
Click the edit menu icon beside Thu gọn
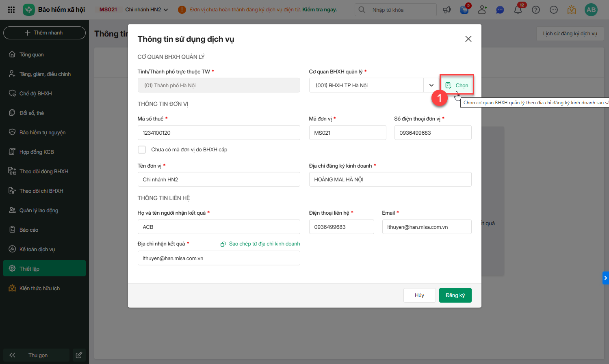(x=79, y=355)
